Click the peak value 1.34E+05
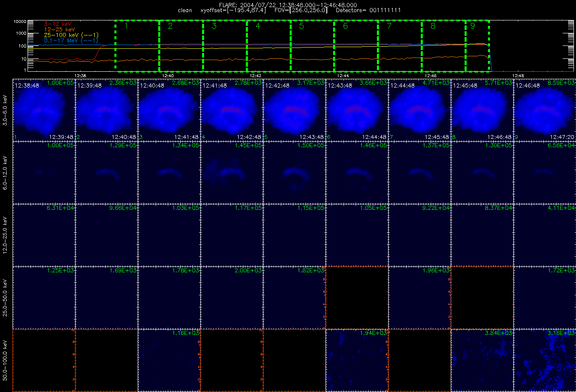576x392 pixels. [x=186, y=146]
